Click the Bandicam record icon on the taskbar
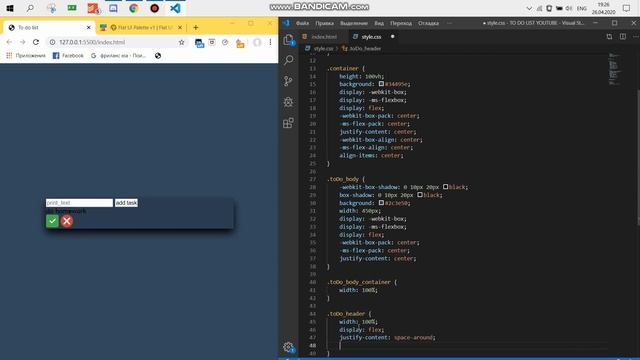640x360 pixels. (155, 8)
